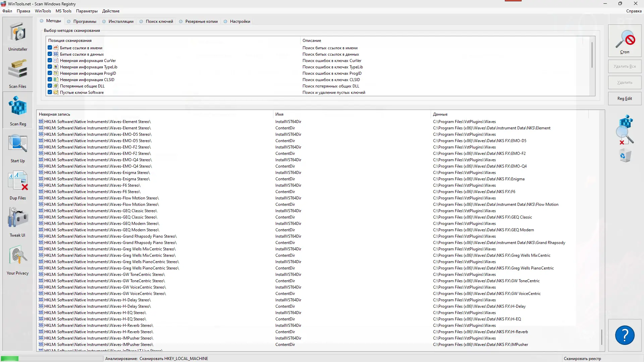The height and width of the screenshot is (362, 644).
Task: Open the Dup Files tool
Action: 18,185
